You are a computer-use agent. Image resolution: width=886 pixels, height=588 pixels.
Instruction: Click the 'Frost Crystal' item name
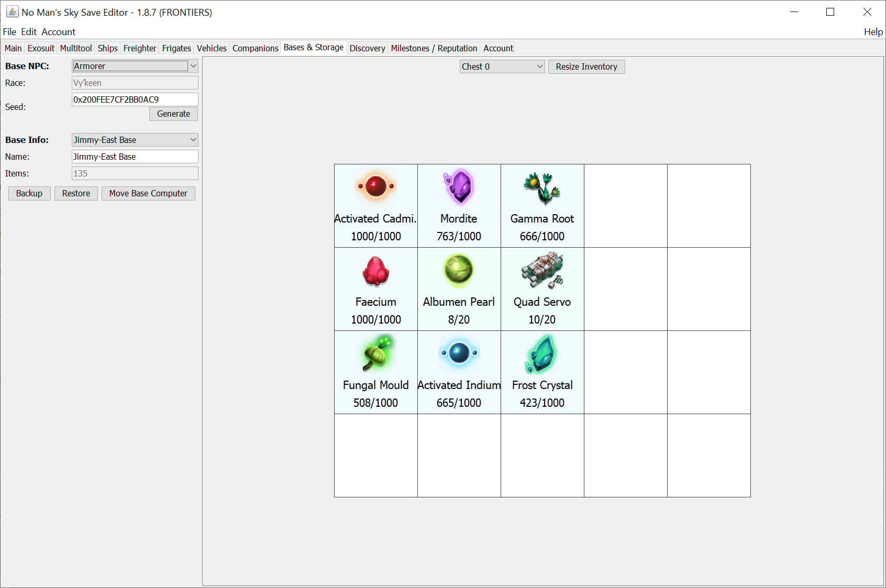click(x=542, y=385)
